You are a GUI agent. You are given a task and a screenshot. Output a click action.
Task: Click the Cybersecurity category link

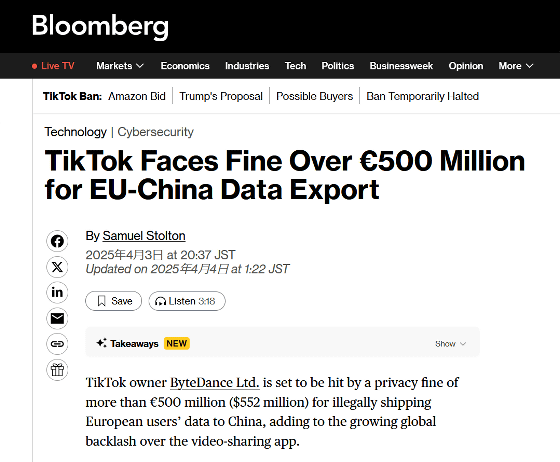(x=155, y=132)
